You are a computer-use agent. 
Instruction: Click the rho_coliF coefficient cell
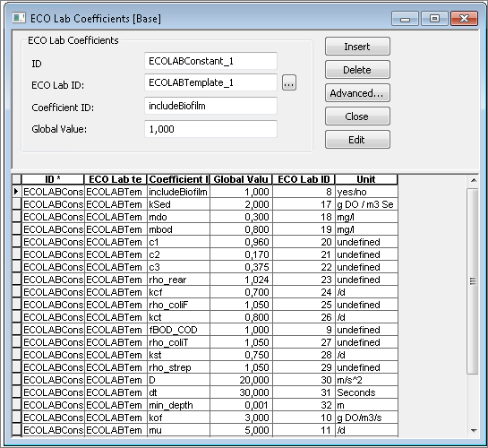tap(178, 305)
